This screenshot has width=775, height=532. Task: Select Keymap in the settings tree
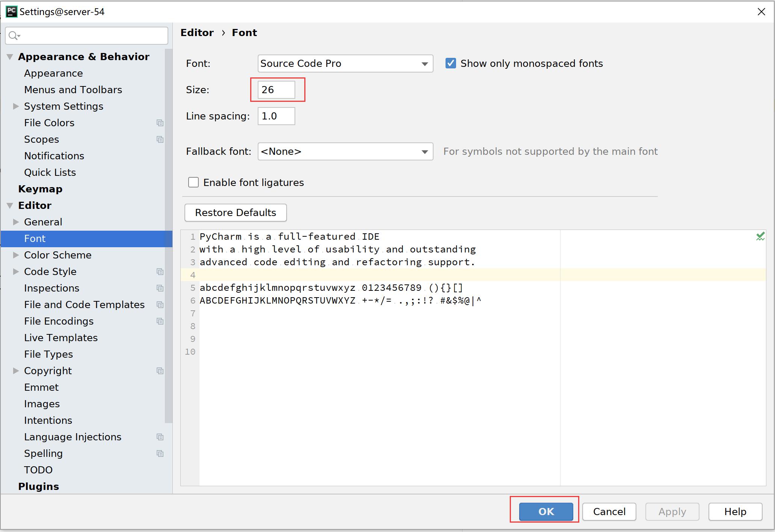[40, 189]
